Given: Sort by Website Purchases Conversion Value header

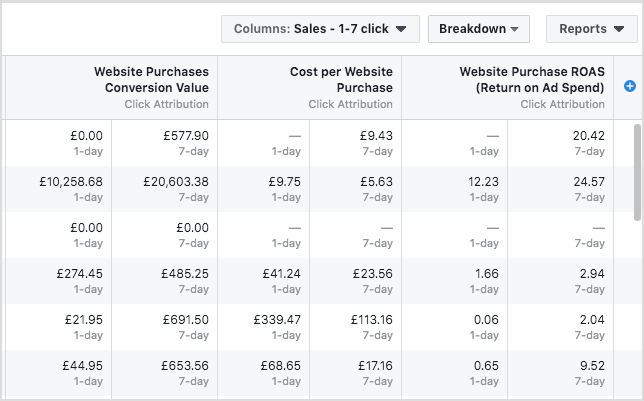Looking at the screenshot, I should coord(151,80).
